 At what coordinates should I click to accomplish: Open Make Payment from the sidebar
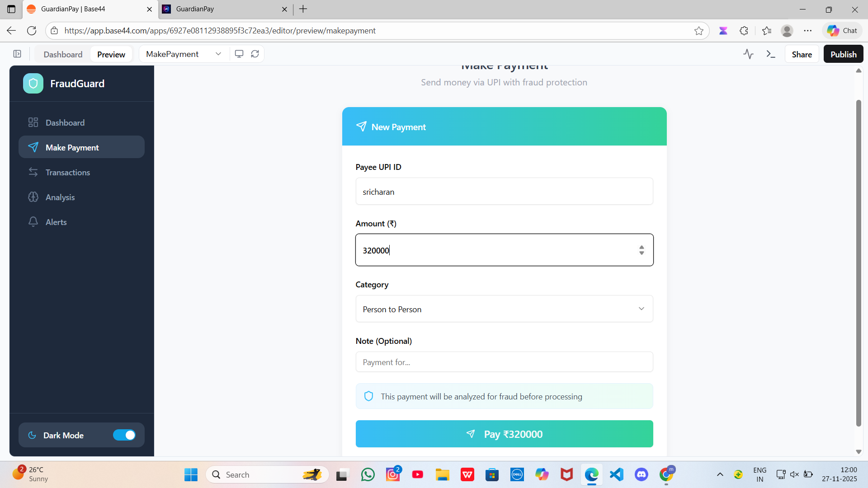[x=72, y=147]
